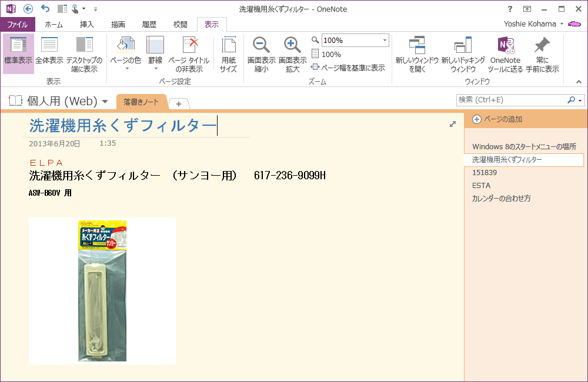The height and width of the screenshot is (382, 588).
Task: Add a page with ページの追加
Action: click(497, 119)
